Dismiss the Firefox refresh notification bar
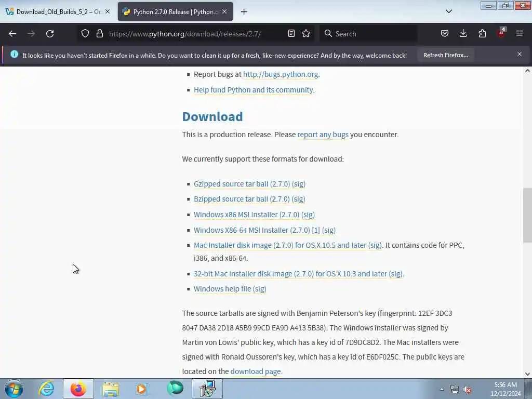 pos(520,54)
